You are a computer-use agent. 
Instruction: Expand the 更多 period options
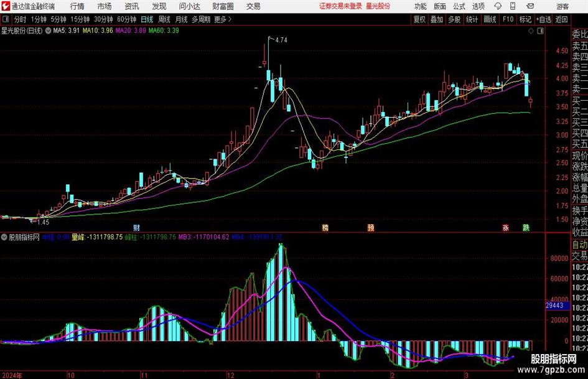pyautogui.click(x=223, y=19)
